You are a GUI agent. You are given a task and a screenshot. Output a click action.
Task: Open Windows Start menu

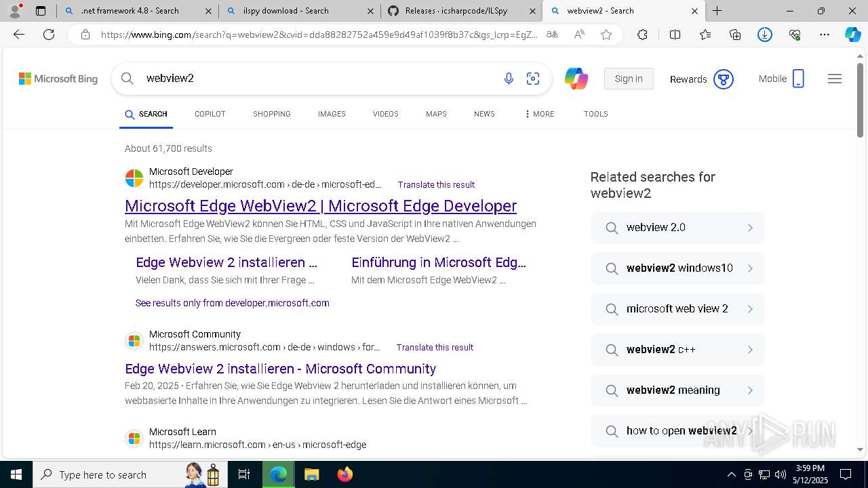point(16,474)
